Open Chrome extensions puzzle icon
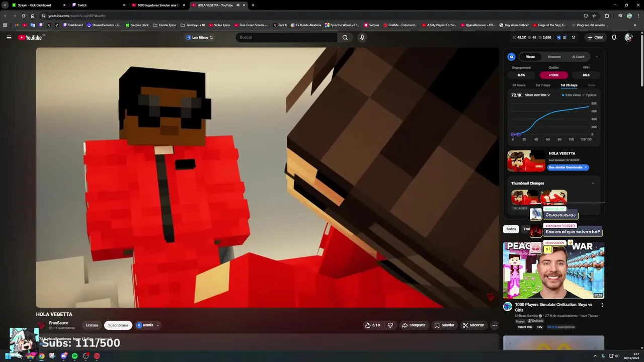 (607, 16)
